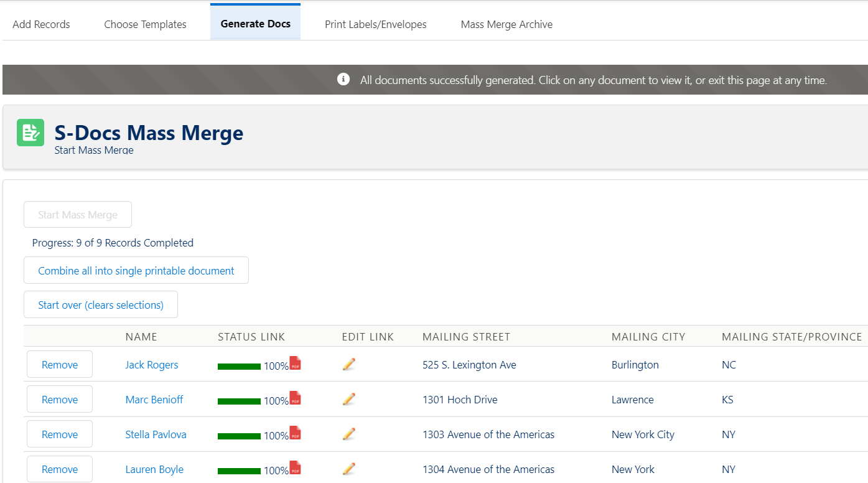Click the address 1304 Avenue of the Americas
This screenshot has height=483, width=868.
(488, 469)
